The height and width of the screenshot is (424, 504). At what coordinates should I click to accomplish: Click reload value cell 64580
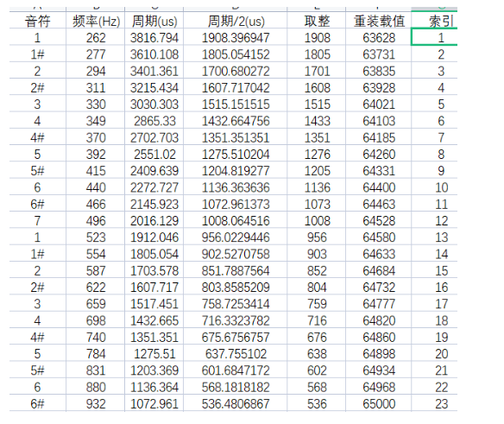pos(379,237)
